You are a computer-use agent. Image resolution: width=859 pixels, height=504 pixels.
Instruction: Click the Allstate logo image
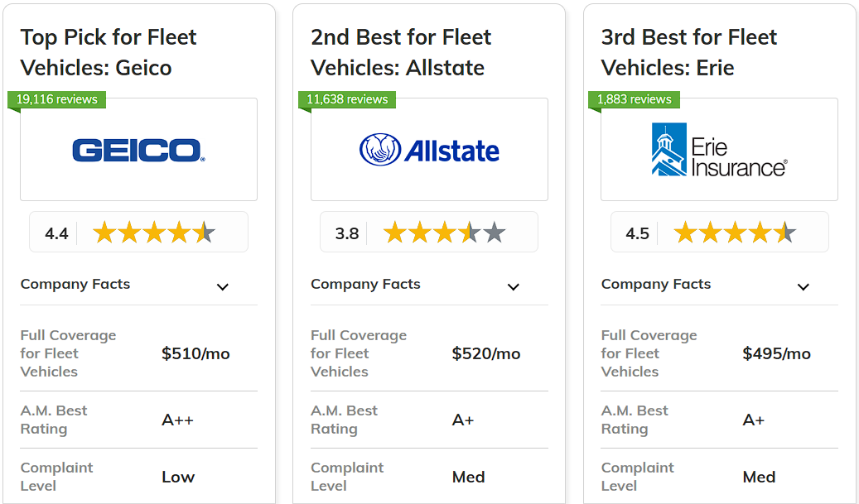coord(429,150)
